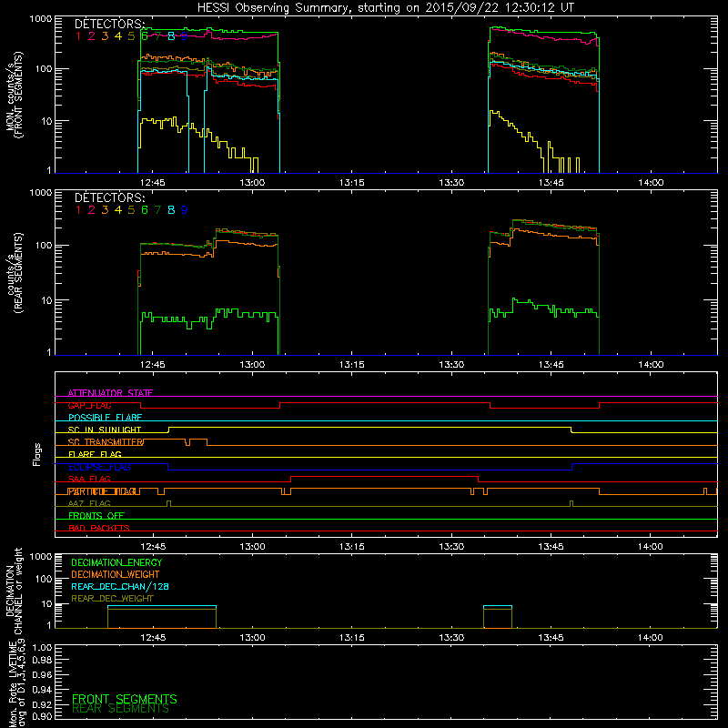Click the 'REAR_DEC_CHAN/128' legend entry
The width and height of the screenshot is (728, 728).
tap(120, 587)
